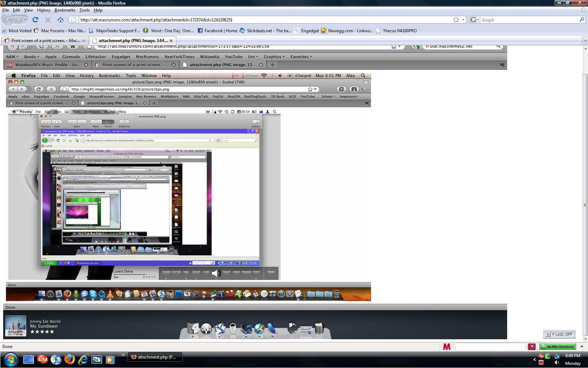This screenshot has width=588, height=368.
Task: Go back with the Back arrow button
Action: click(x=8, y=20)
